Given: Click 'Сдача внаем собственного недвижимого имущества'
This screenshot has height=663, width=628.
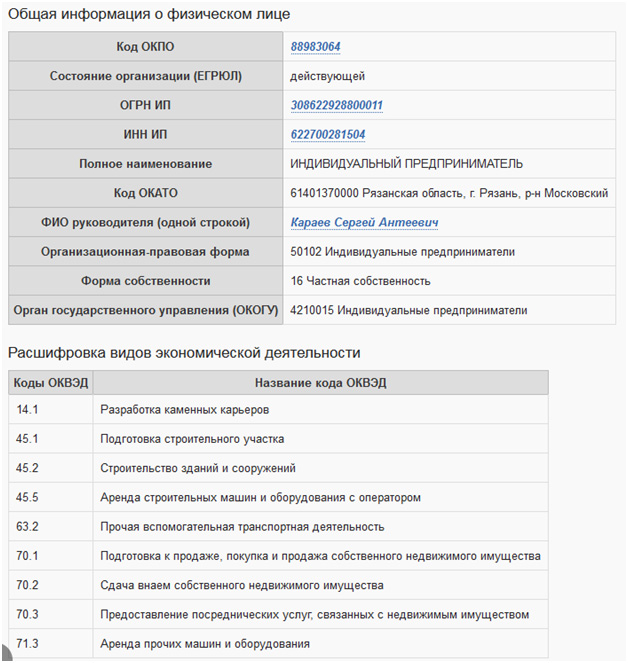Looking at the screenshot, I should [x=242, y=585].
